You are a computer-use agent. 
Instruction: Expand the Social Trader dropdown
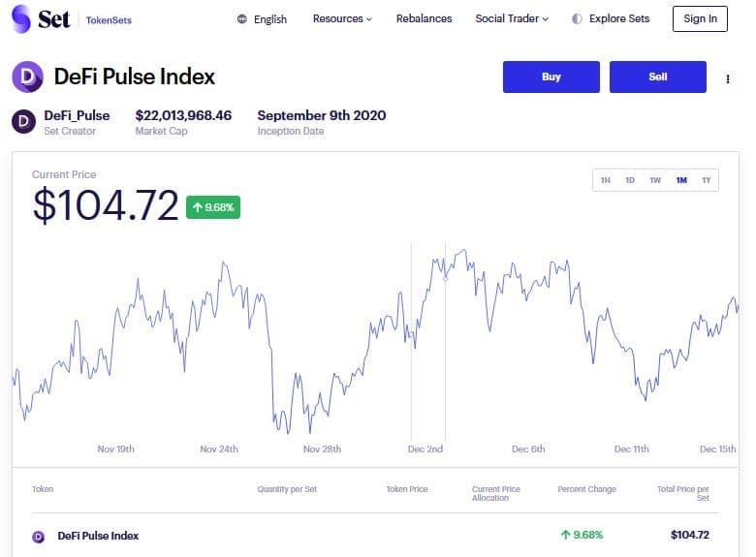click(512, 18)
